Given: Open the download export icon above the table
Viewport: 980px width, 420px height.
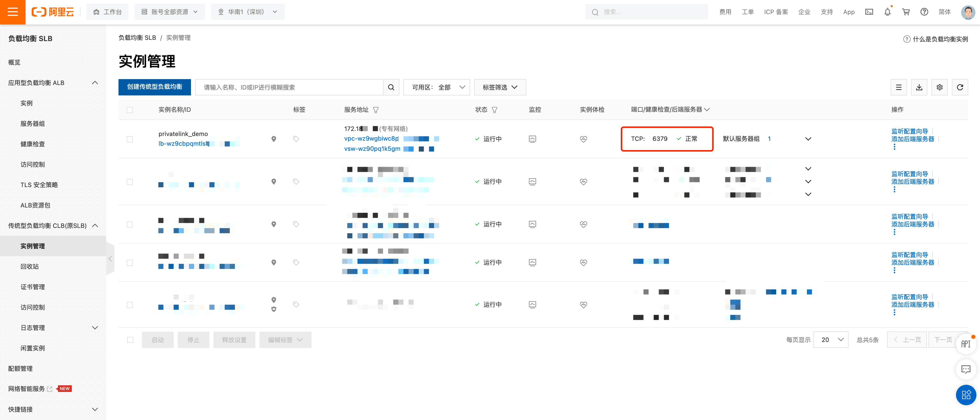Looking at the screenshot, I should [x=919, y=87].
